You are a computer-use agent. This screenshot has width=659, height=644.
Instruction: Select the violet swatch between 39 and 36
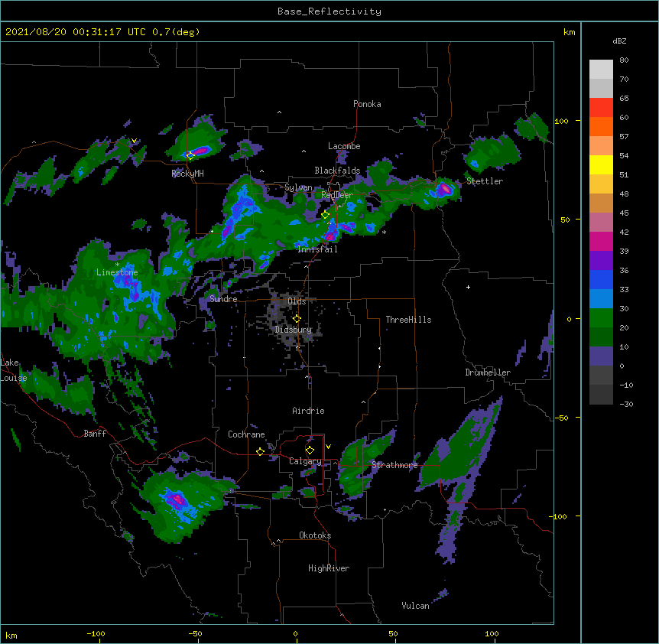coord(601,260)
